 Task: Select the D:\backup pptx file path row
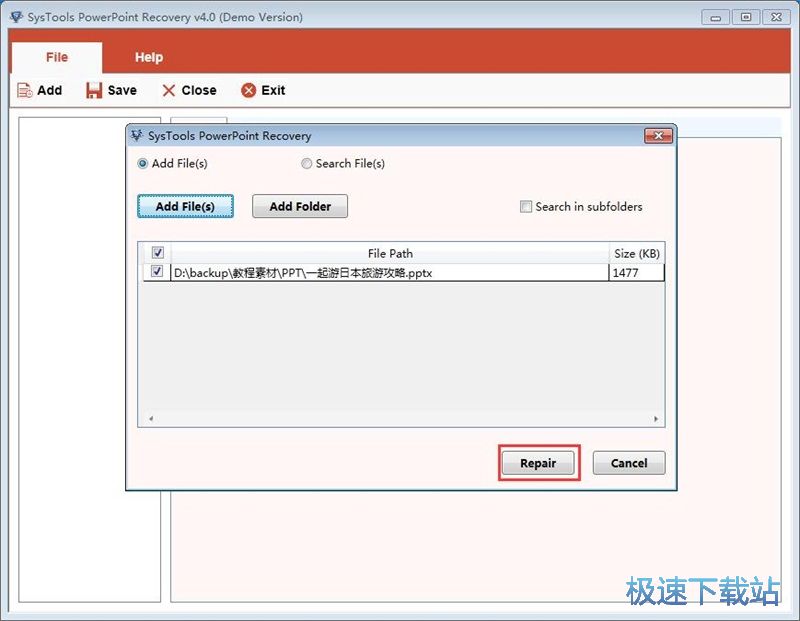pyautogui.click(x=390, y=273)
